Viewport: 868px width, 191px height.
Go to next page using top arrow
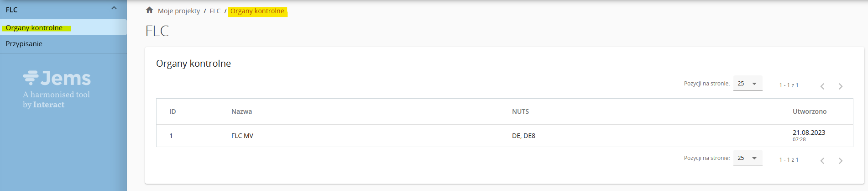(x=840, y=86)
